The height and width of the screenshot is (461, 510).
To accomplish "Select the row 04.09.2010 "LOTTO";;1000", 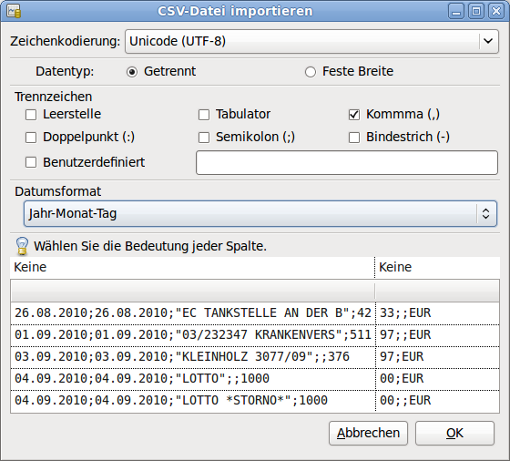I will click(255, 379).
